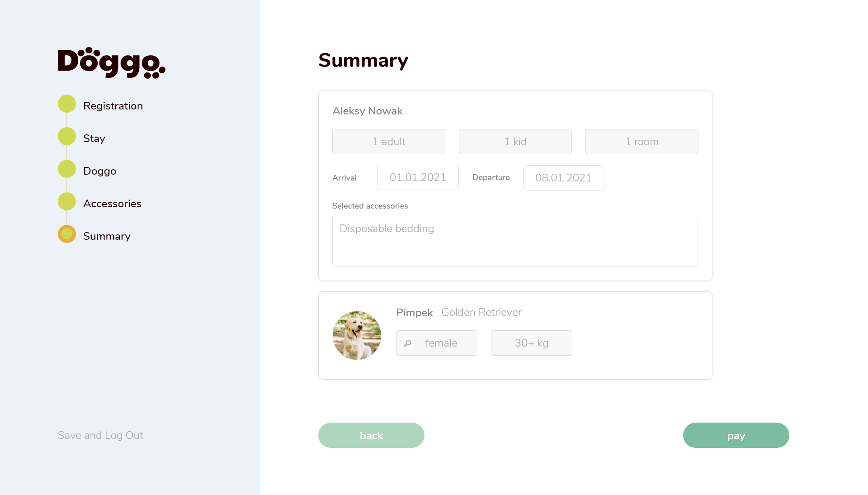Click the Doggo step circle
This screenshot has width=868, height=495.
click(67, 169)
